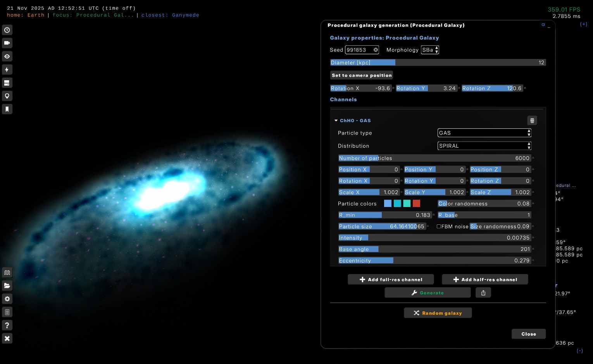
Task: Open the Morphology dropdown showing SBa
Action: click(430, 50)
